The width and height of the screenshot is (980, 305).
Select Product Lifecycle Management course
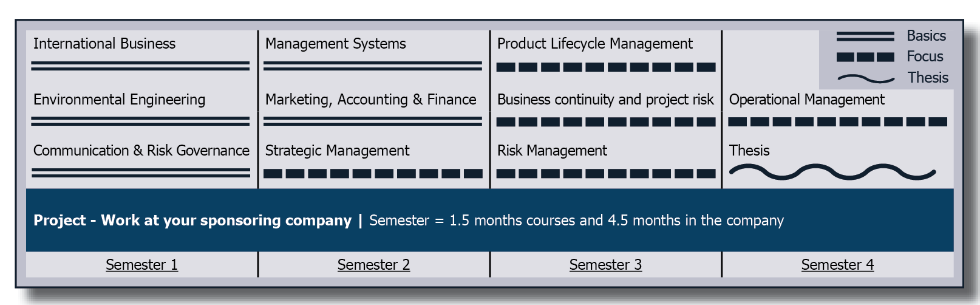coord(595,44)
